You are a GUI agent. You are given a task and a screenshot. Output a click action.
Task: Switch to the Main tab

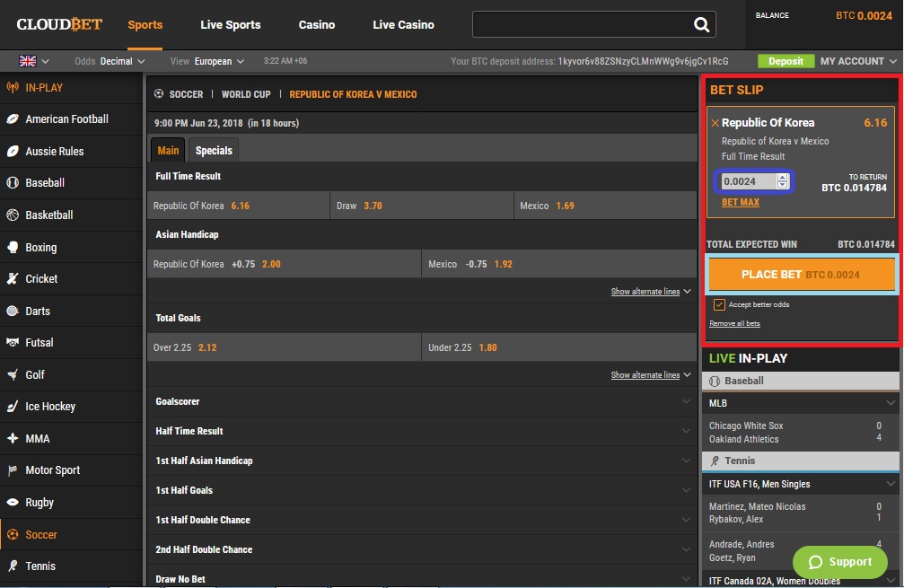168,150
